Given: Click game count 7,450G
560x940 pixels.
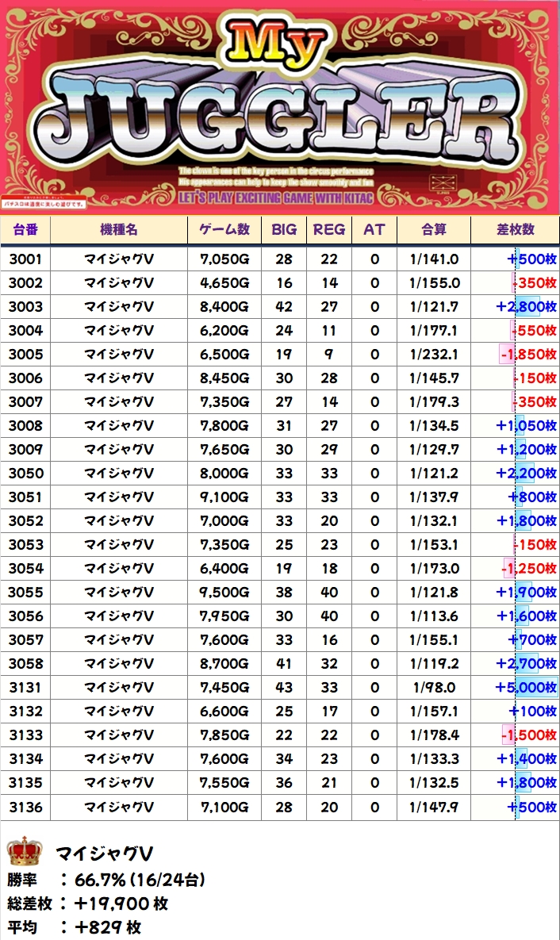Looking at the screenshot, I should (224, 688).
